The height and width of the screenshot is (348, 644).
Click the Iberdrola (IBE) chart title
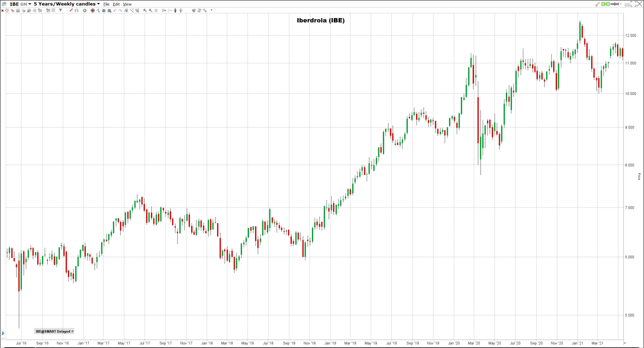[x=321, y=20]
